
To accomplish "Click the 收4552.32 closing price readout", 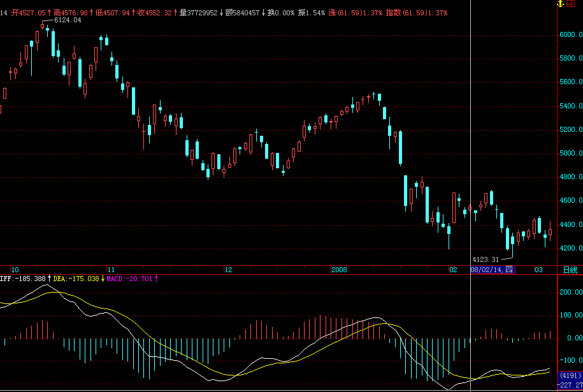I will 157,13.
